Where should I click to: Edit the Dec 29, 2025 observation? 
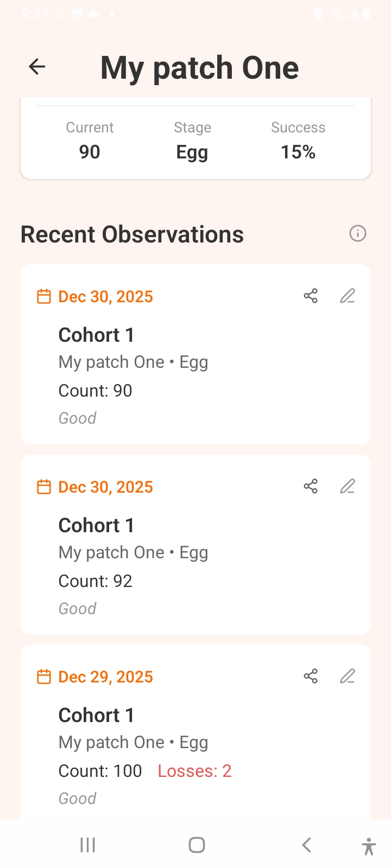pyautogui.click(x=348, y=676)
